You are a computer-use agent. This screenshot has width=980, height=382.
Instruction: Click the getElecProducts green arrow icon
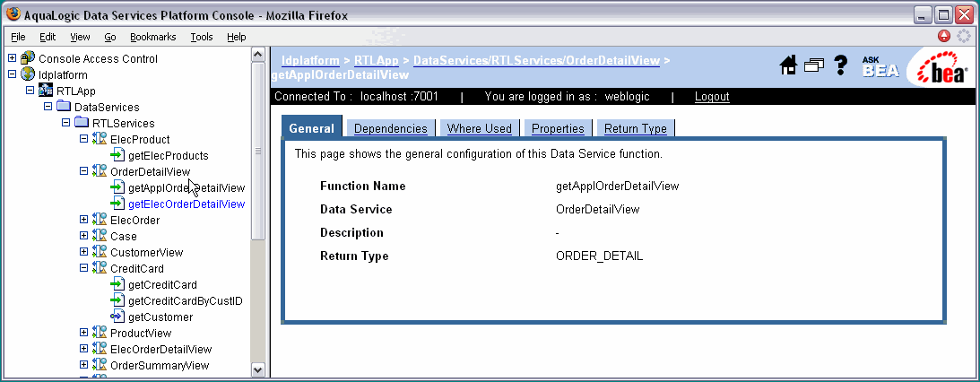click(117, 155)
